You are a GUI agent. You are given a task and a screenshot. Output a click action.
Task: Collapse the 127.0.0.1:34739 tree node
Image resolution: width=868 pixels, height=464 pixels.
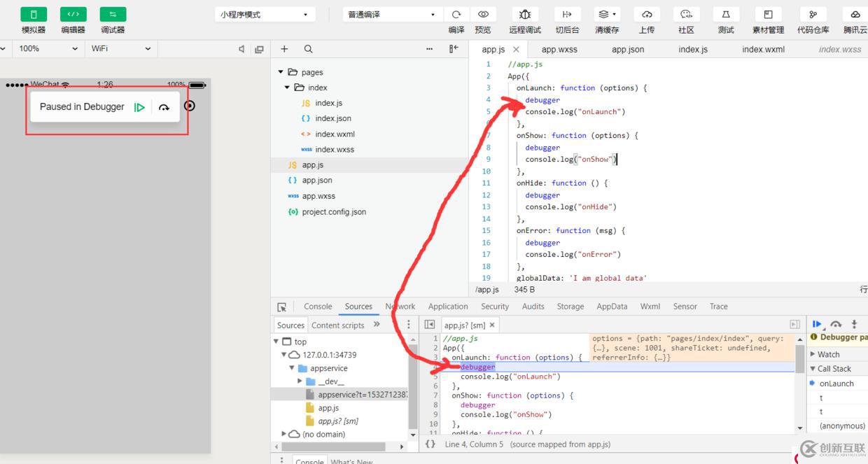(284, 355)
